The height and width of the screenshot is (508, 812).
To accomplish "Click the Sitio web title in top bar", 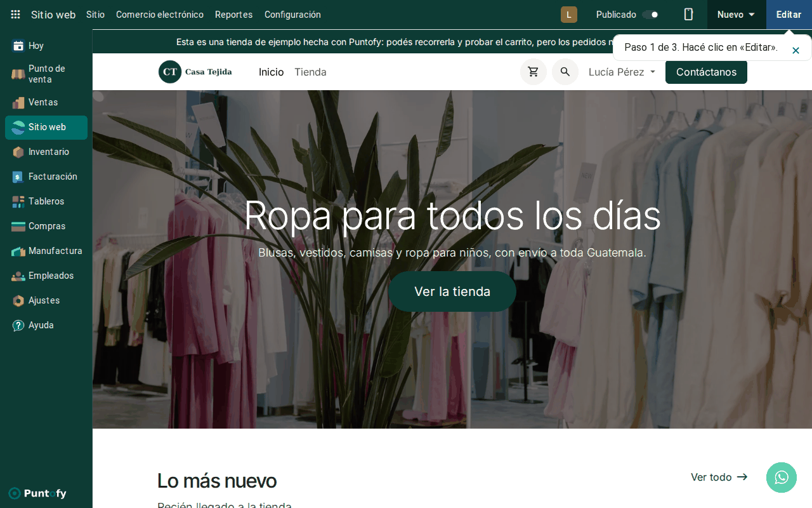I will coord(53,15).
